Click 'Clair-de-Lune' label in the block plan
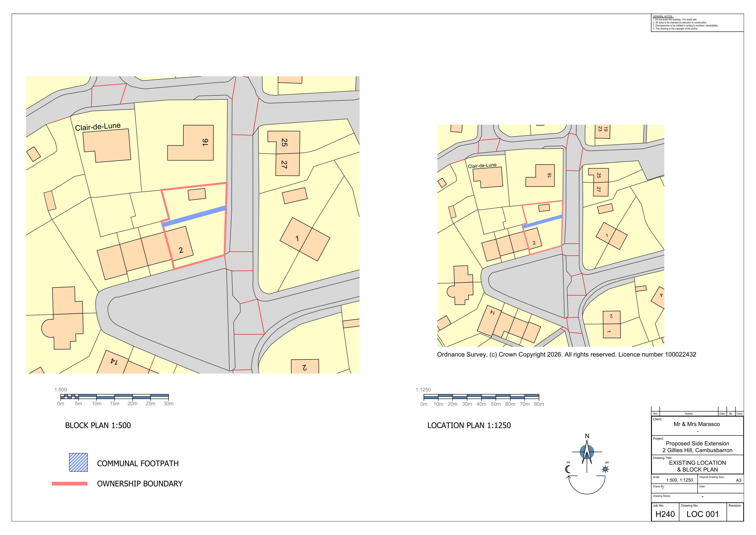Screen dimensions: 756x535 pos(98,127)
